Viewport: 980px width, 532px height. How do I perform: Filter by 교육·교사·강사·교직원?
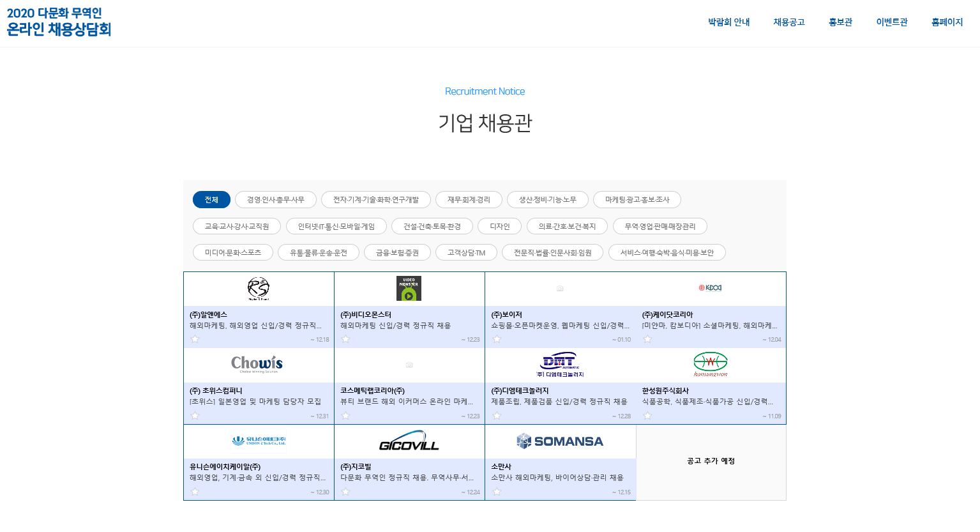coord(237,226)
